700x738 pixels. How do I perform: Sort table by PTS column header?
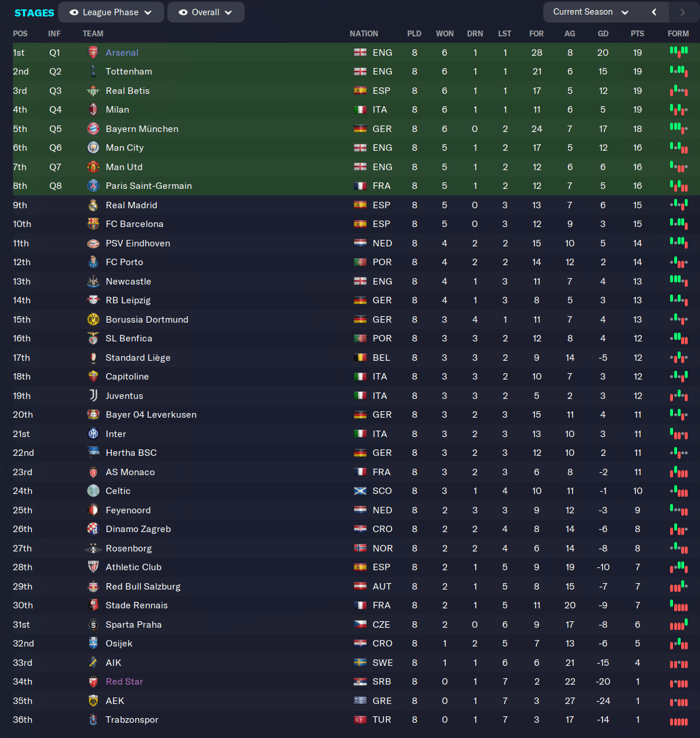(637, 34)
